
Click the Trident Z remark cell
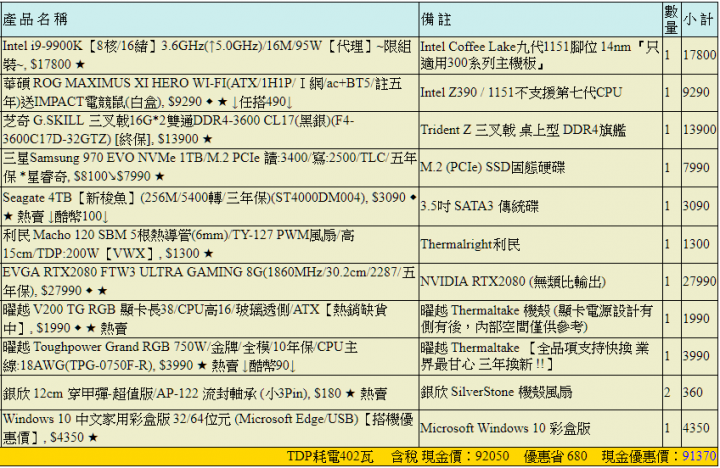click(540, 130)
